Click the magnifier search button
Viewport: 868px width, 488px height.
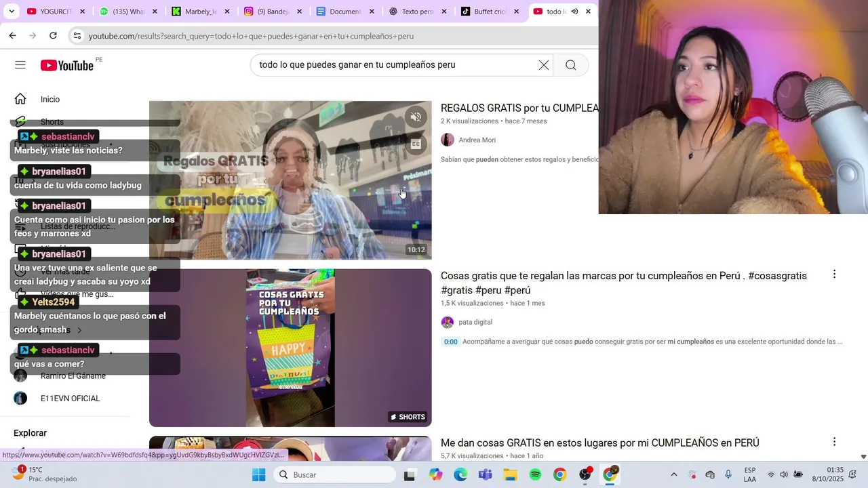(571, 65)
